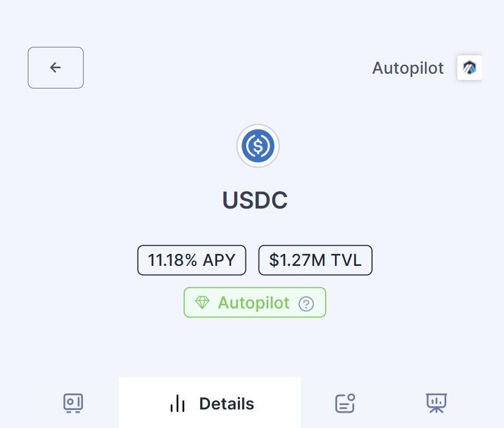
Task: Open the presentation chart icon tab
Action: tap(436, 403)
